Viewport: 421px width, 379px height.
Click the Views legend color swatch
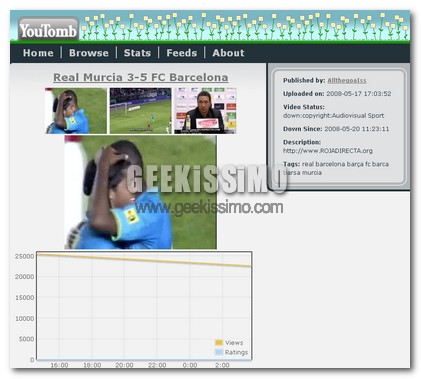click(x=219, y=343)
